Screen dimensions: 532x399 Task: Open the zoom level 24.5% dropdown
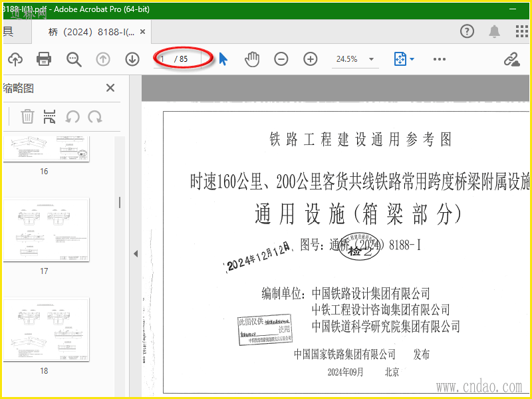[x=371, y=59]
